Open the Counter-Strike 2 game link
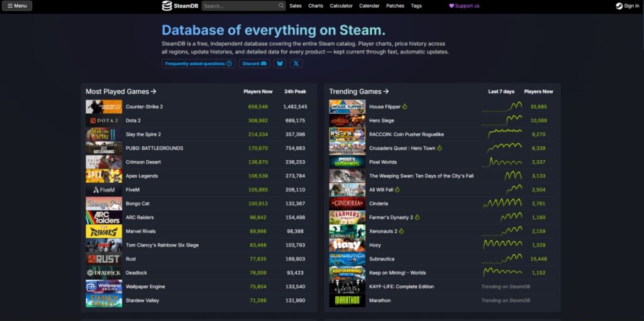The width and height of the screenshot is (644, 321). pos(144,107)
